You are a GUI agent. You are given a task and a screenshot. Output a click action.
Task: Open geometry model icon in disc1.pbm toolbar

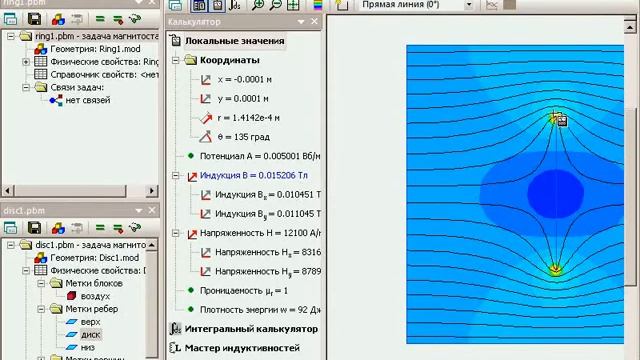58,228
